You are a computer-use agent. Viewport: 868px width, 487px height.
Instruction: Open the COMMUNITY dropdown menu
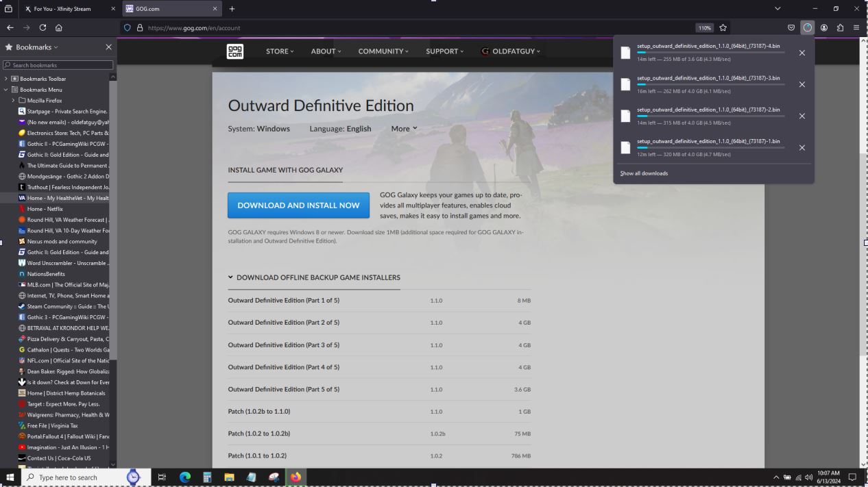pyautogui.click(x=383, y=51)
